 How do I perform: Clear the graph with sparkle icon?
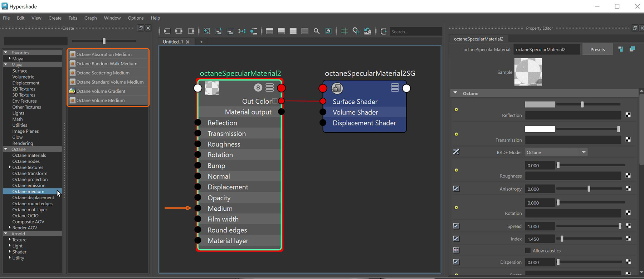tap(206, 31)
